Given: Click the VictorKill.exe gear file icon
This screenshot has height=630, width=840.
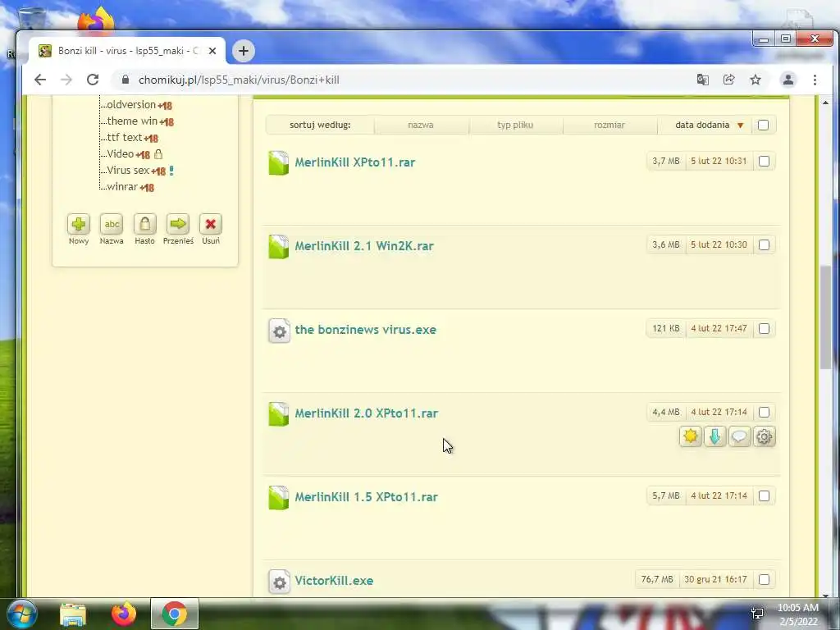Looking at the screenshot, I should 279,582.
